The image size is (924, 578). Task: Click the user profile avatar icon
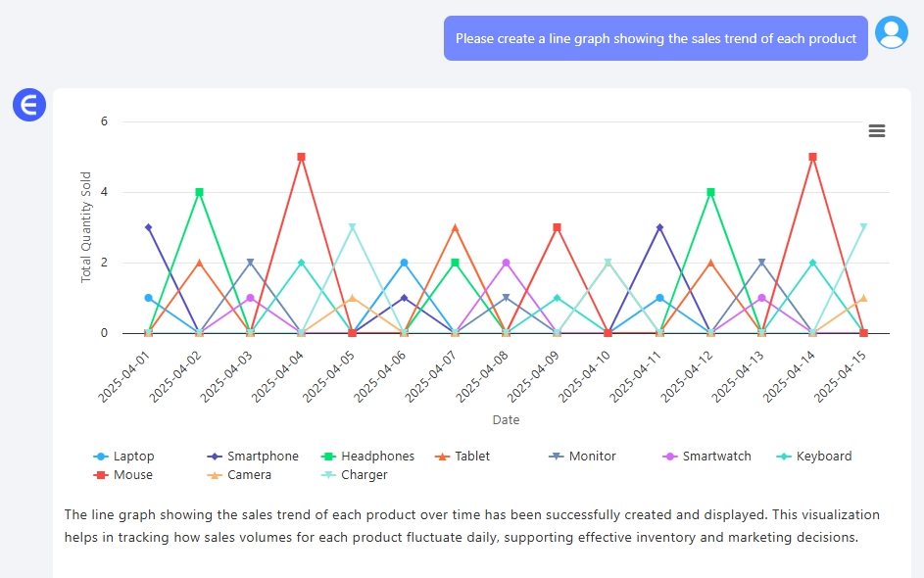(x=891, y=32)
